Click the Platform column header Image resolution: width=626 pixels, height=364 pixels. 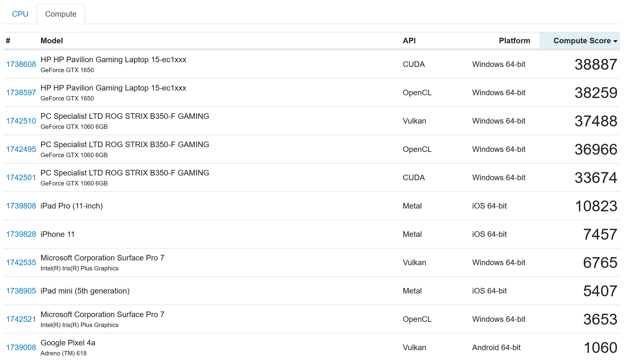click(x=514, y=41)
